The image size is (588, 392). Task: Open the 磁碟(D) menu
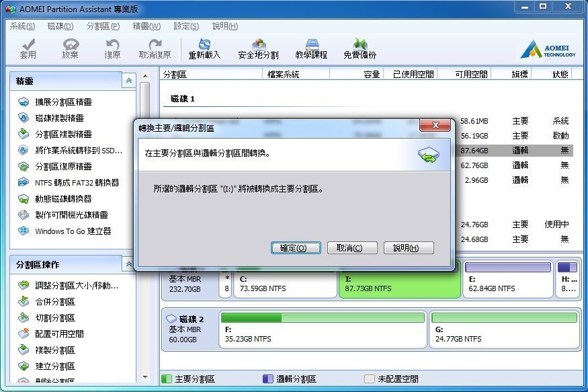[x=60, y=26]
